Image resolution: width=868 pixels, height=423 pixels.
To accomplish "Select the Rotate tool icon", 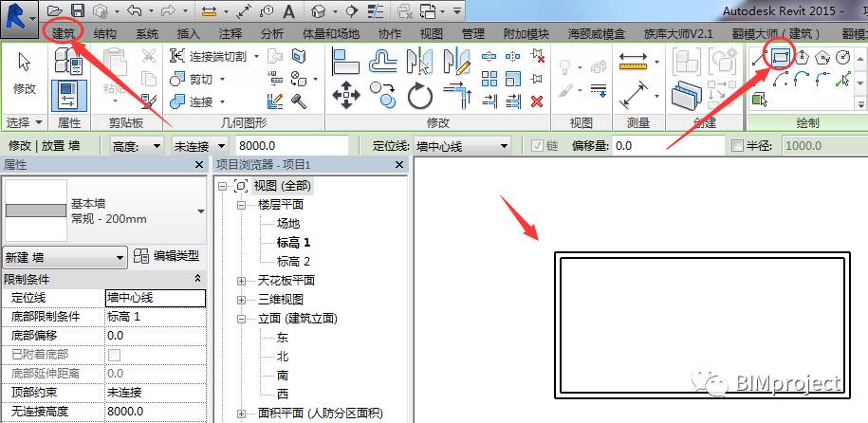I will point(419,95).
